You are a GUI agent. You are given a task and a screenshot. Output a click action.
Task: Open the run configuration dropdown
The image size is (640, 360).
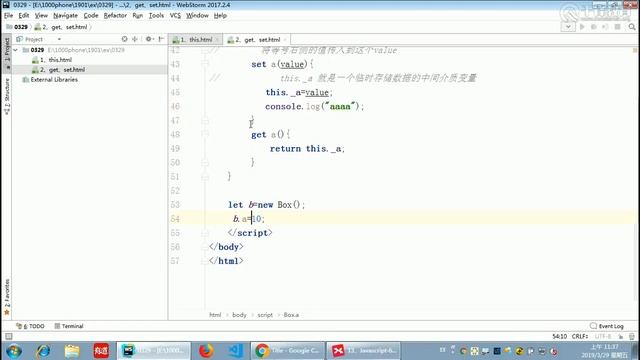tap(568, 27)
